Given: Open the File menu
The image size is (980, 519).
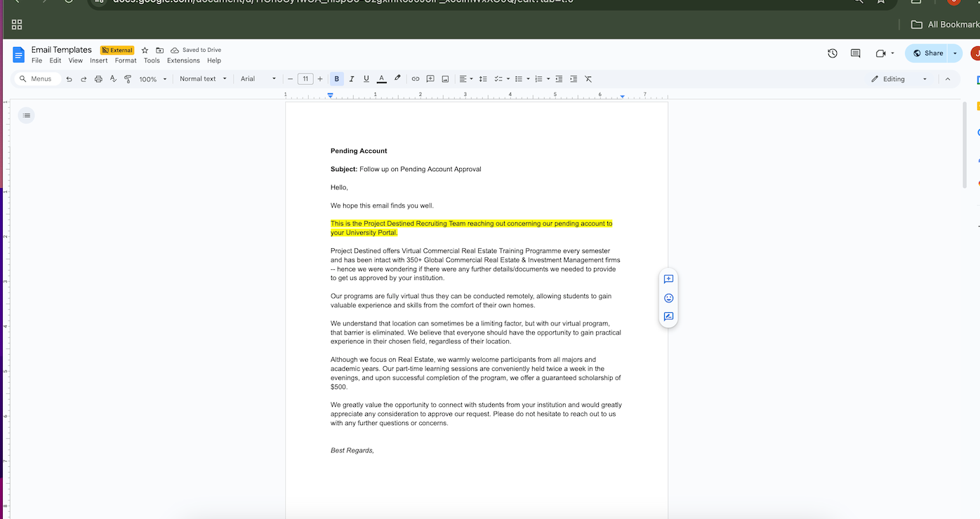Looking at the screenshot, I should [x=37, y=61].
